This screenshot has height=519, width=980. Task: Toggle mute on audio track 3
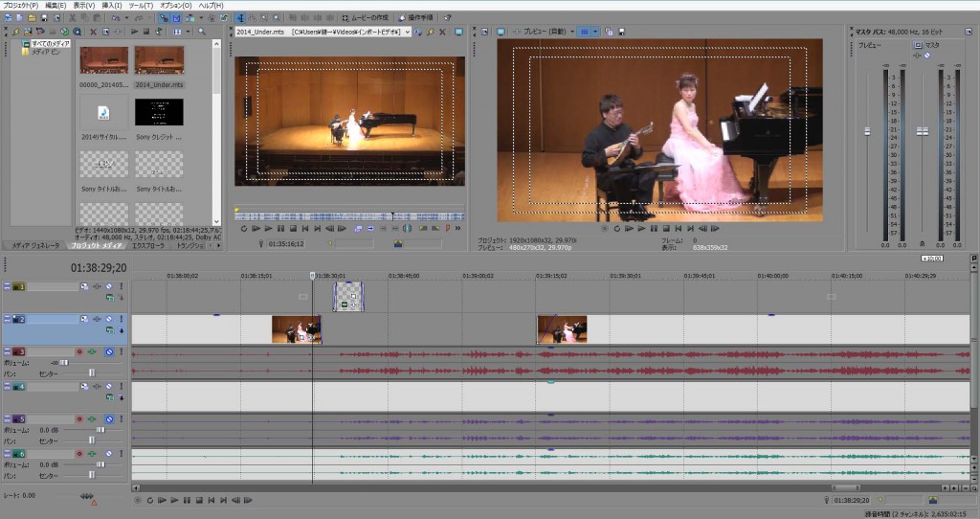click(x=109, y=352)
